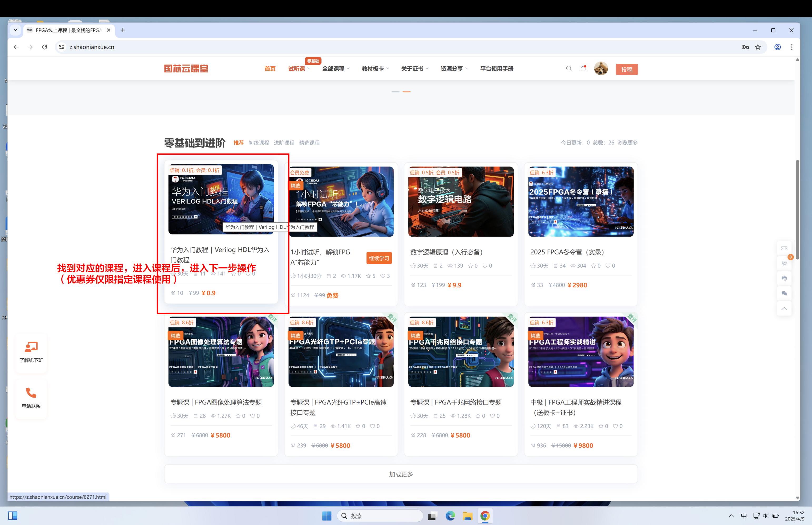812x525 pixels.
Task: Click the back-to-top arrow icon
Action: [x=784, y=308]
